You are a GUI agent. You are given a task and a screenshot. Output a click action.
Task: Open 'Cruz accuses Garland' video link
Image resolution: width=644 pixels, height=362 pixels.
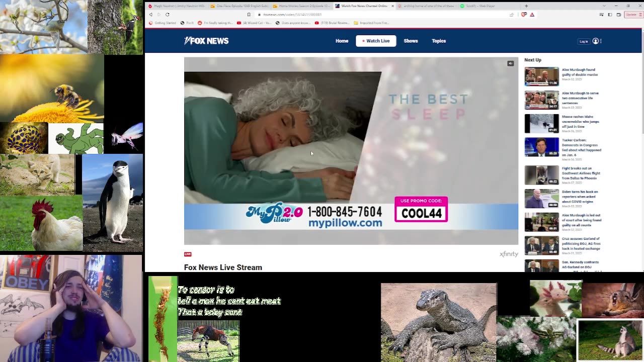click(x=581, y=243)
